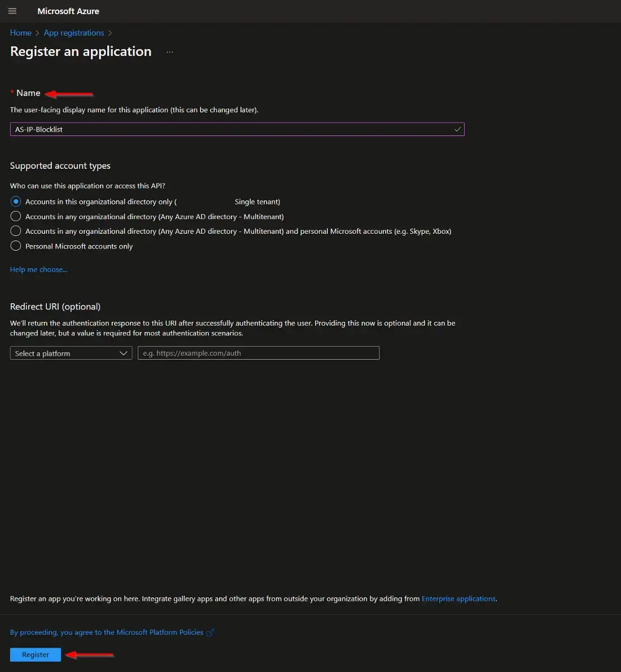This screenshot has width=621, height=672.
Task: Open the Help me choose link
Action: tap(38, 269)
